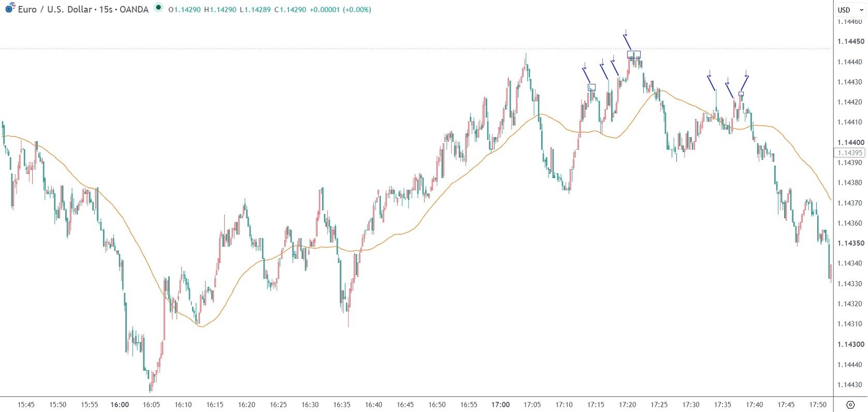
Task: Click the 15:55 time axis label
Action: coord(90,405)
